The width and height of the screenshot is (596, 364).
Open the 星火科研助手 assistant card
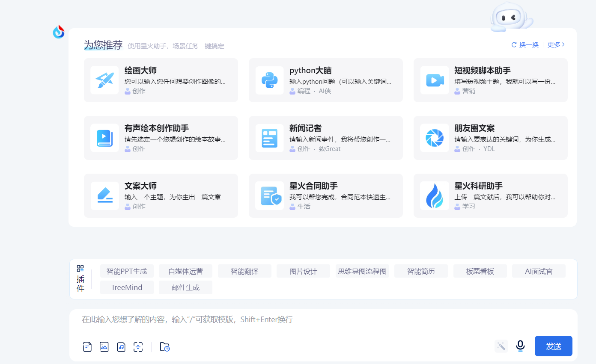[490, 195]
